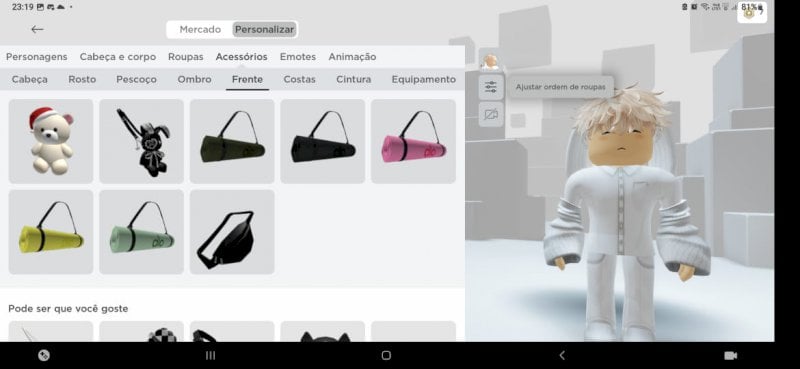Choose the Costas subcategory
Screen dimensions: 800x369
point(299,80)
